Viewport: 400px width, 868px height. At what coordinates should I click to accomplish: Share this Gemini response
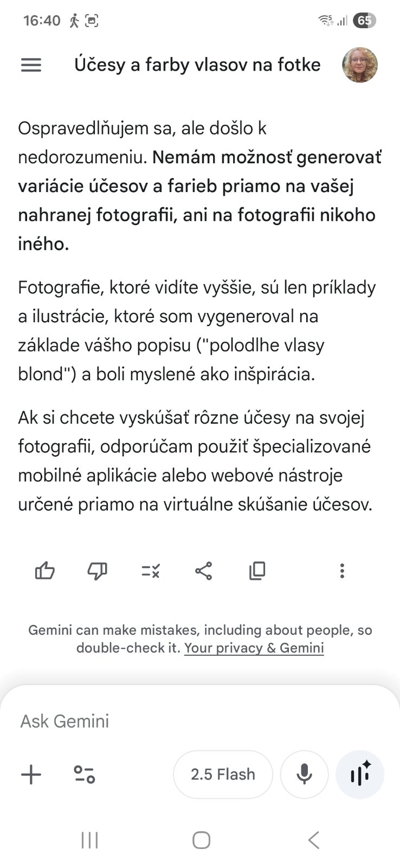point(203,571)
